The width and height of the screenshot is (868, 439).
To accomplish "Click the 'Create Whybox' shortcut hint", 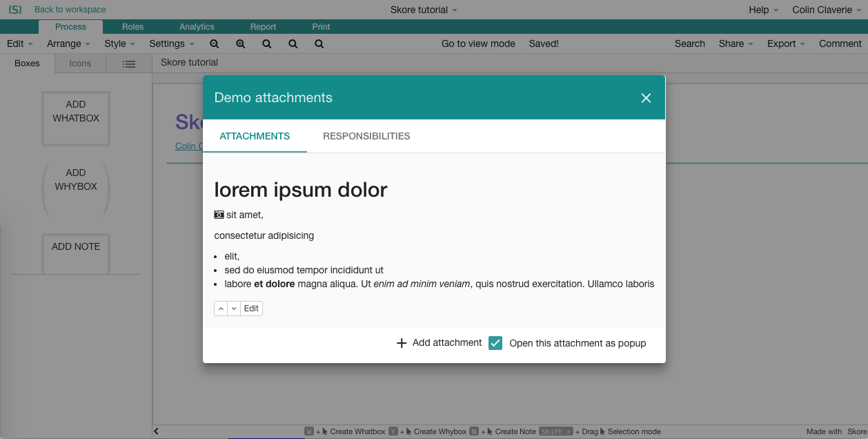I will [x=440, y=431].
